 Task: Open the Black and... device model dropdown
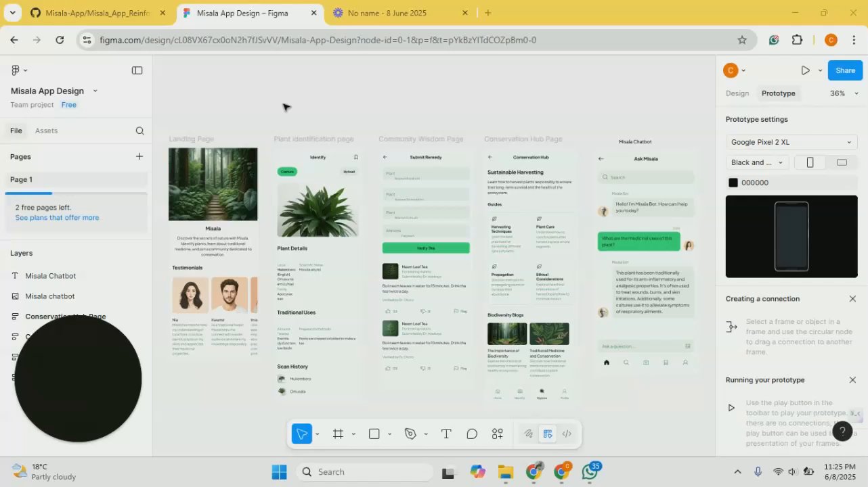point(758,162)
